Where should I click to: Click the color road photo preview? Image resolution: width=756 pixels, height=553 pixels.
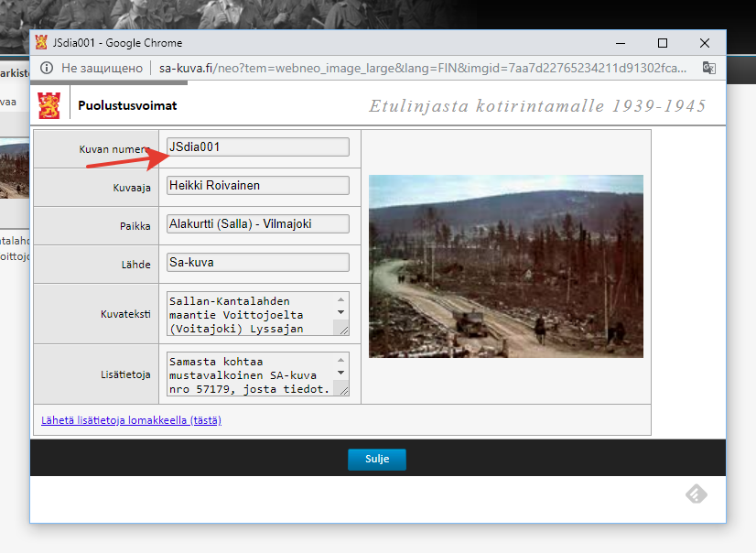click(505, 266)
